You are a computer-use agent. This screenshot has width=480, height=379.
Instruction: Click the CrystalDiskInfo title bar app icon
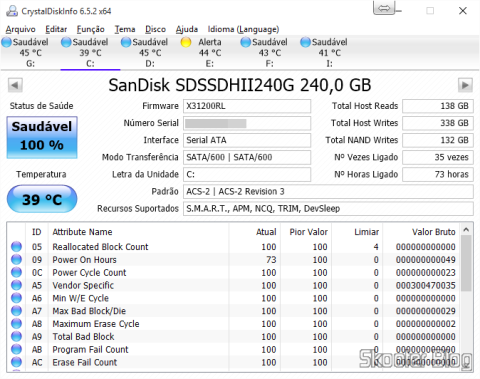point(12,11)
